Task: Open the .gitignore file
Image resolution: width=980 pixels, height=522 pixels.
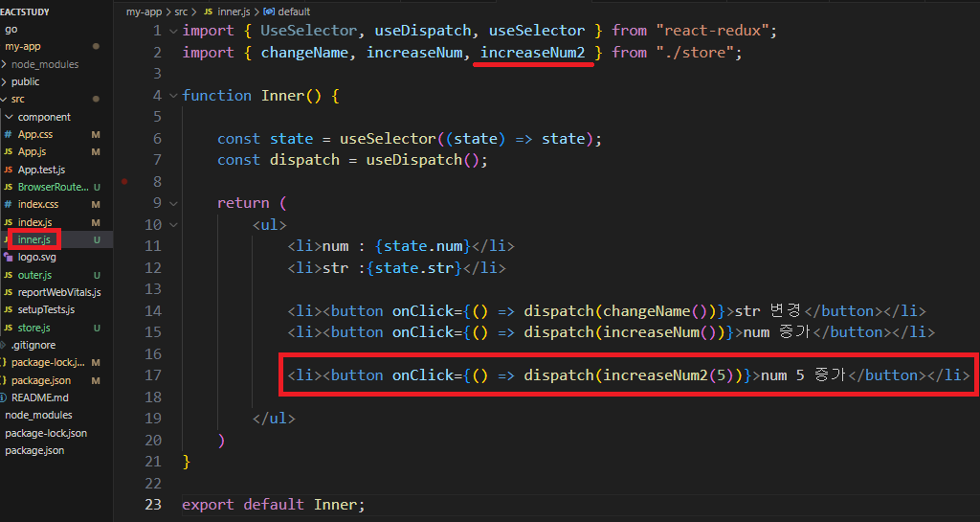Action: pos(33,345)
